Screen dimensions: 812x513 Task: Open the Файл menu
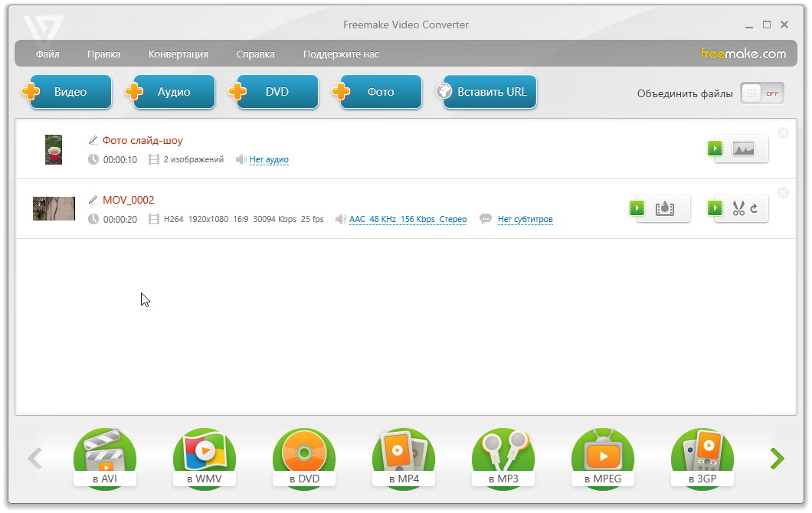pos(47,54)
